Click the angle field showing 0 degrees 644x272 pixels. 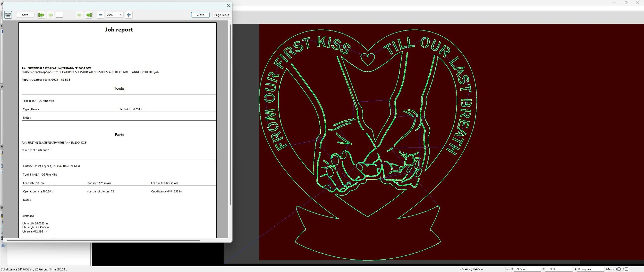pyautogui.click(x=590, y=269)
